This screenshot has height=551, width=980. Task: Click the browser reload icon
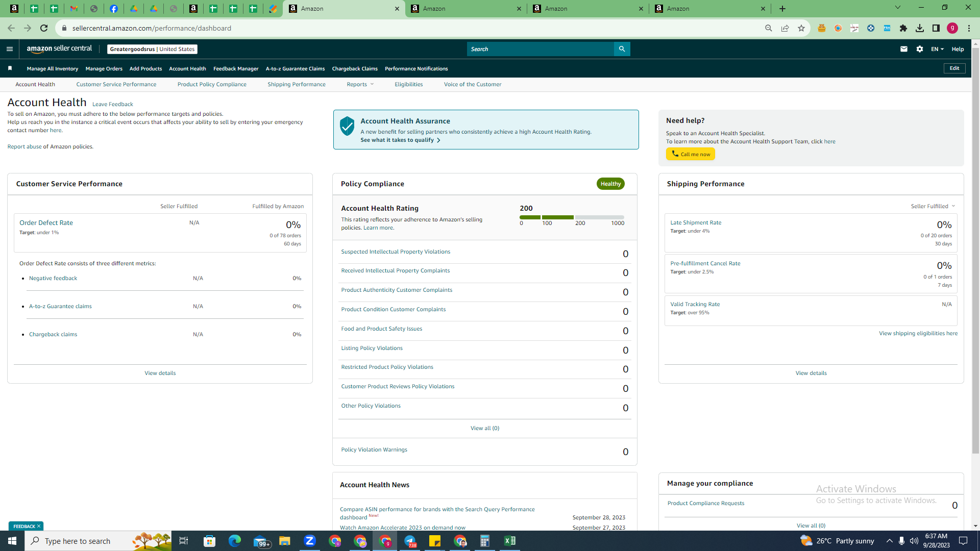[44, 28]
